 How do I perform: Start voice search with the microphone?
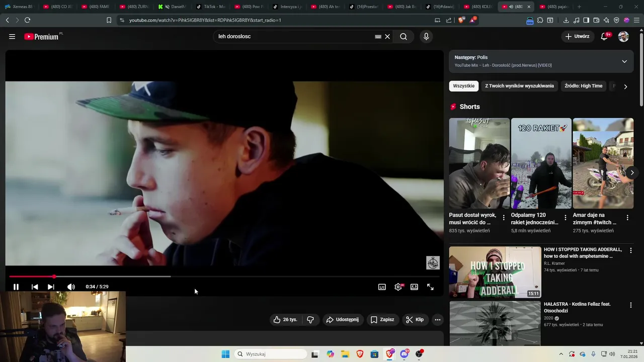(426, 36)
